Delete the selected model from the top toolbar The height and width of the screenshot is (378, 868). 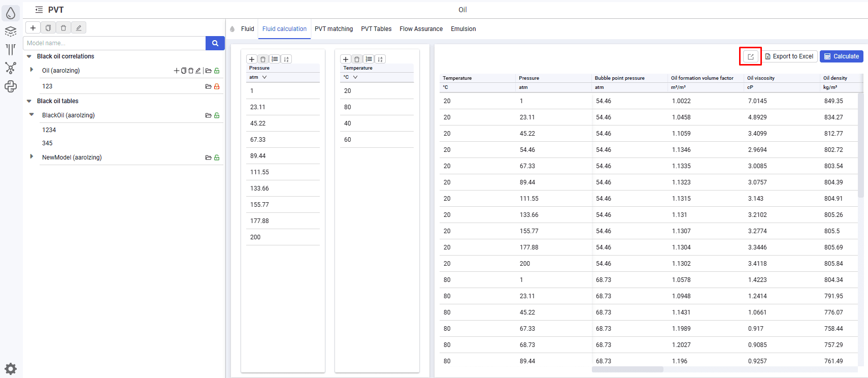pos(63,28)
